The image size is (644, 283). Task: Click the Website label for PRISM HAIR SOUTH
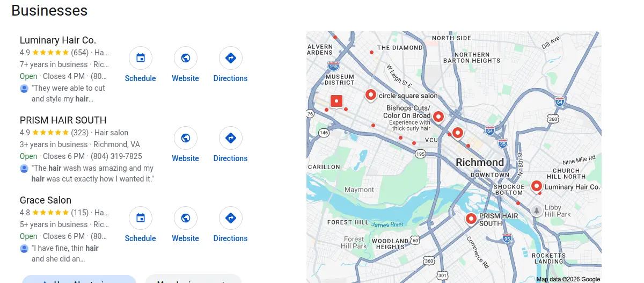pyautogui.click(x=186, y=158)
